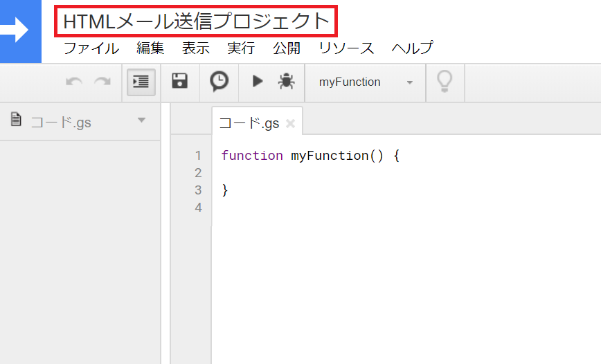Screen dimensions: 601x364
Task: Open the myFunction selector dropdown
Action: click(366, 82)
